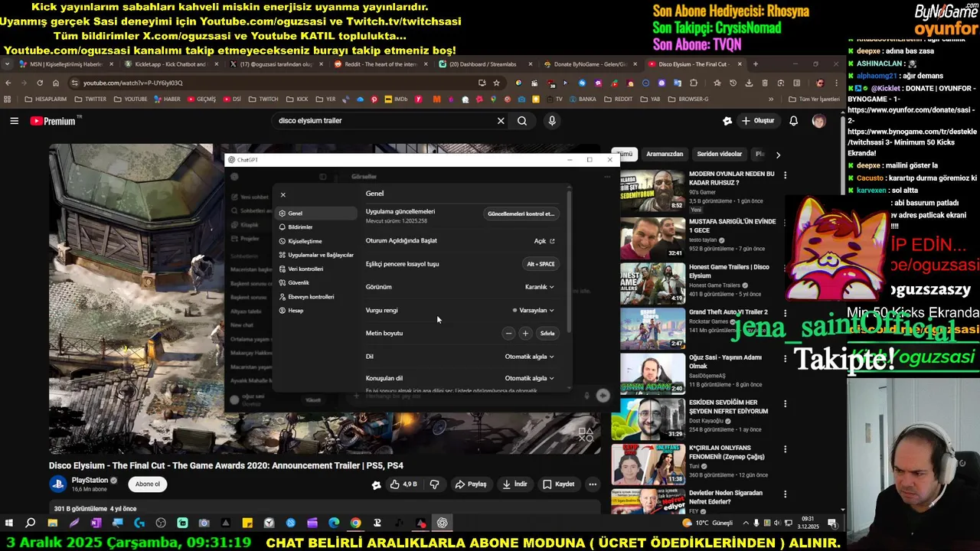Screen dimensions: 980x551
Task: Open the Oturum Açıldığında Başlat Açık link
Action: point(544,241)
